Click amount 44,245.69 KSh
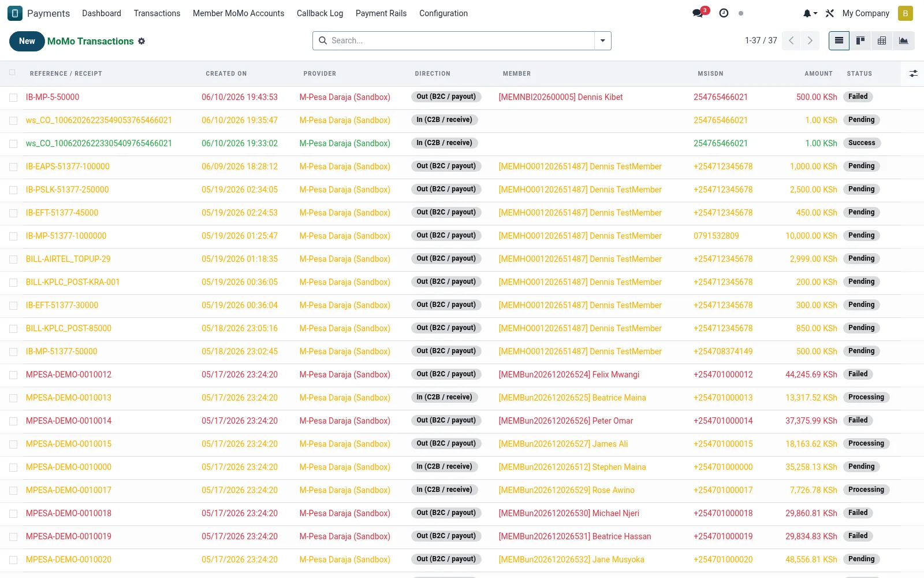 tap(811, 375)
